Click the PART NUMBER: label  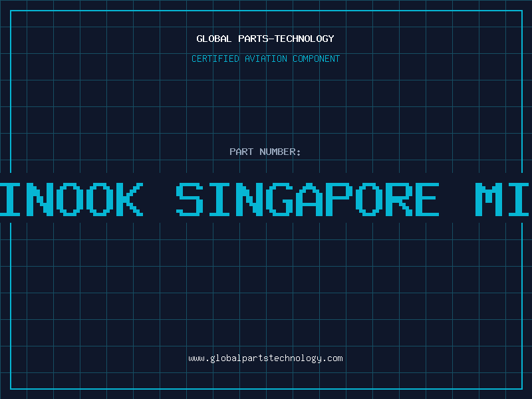(x=265, y=152)
